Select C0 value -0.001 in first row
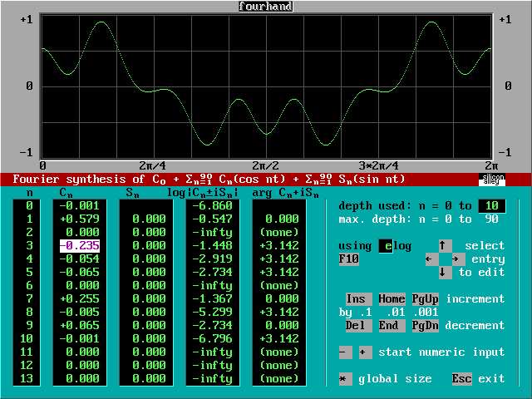This screenshot has height=399, width=532. [x=80, y=206]
